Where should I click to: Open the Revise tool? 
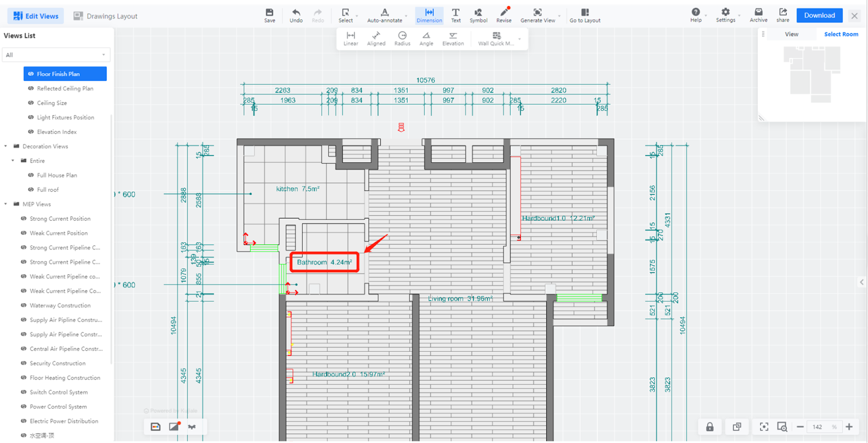[504, 16]
